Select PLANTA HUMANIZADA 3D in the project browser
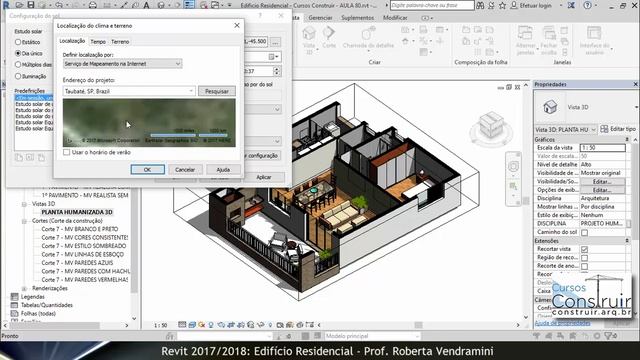This screenshot has width=640, height=360. pos(77,212)
